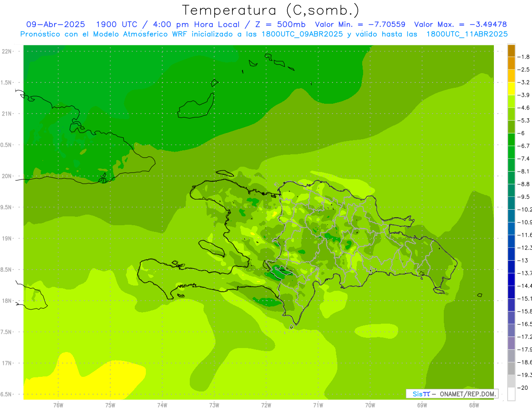532x411 pixels.
Task: Select the Valor Min. = -7.70559 value
Action: (360, 24)
